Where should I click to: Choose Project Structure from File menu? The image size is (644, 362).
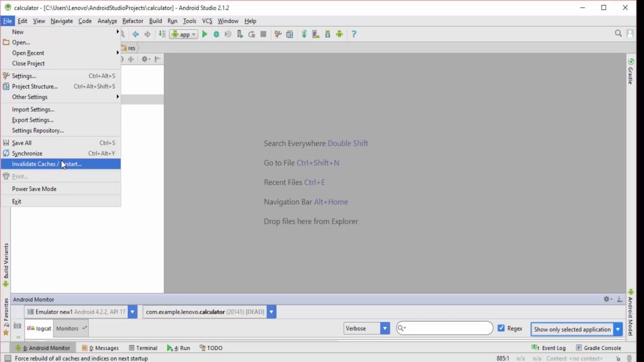60,86
